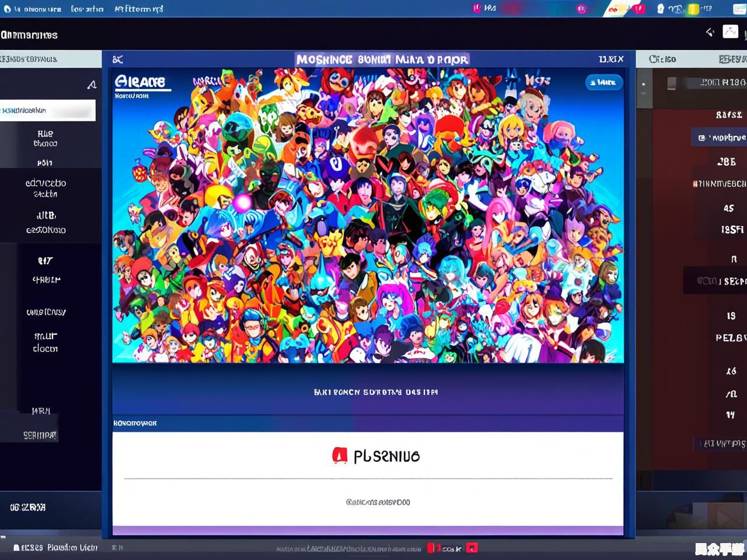Click the red PLSSNIUO logo icon
Image resolution: width=747 pixels, height=560 pixels.
(x=340, y=456)
